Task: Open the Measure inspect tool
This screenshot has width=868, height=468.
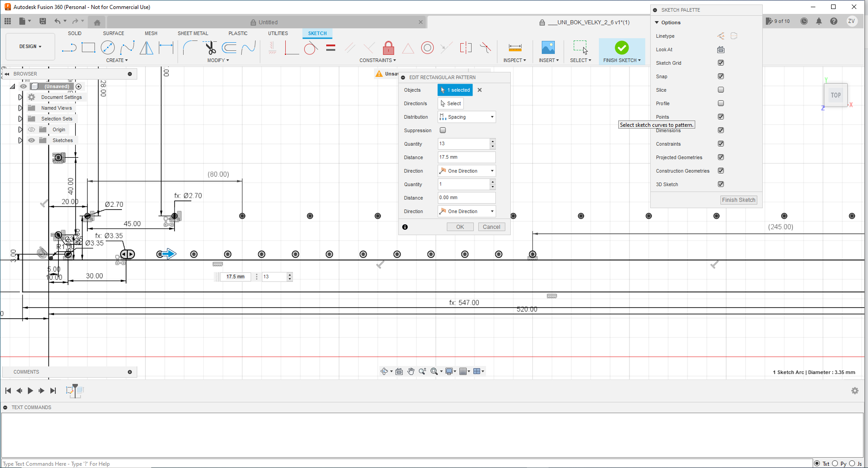Action: (515, 48)
